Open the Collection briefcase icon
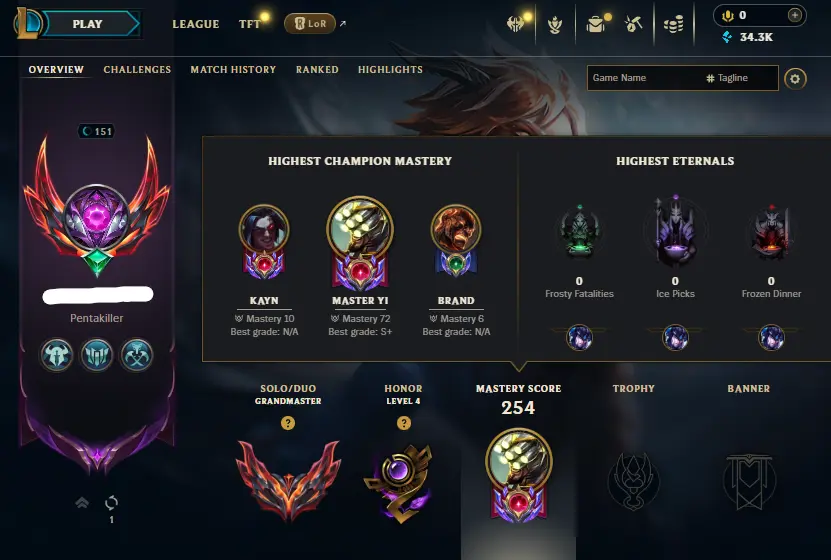This screenshot has width=831, height=560. point(596,24)
